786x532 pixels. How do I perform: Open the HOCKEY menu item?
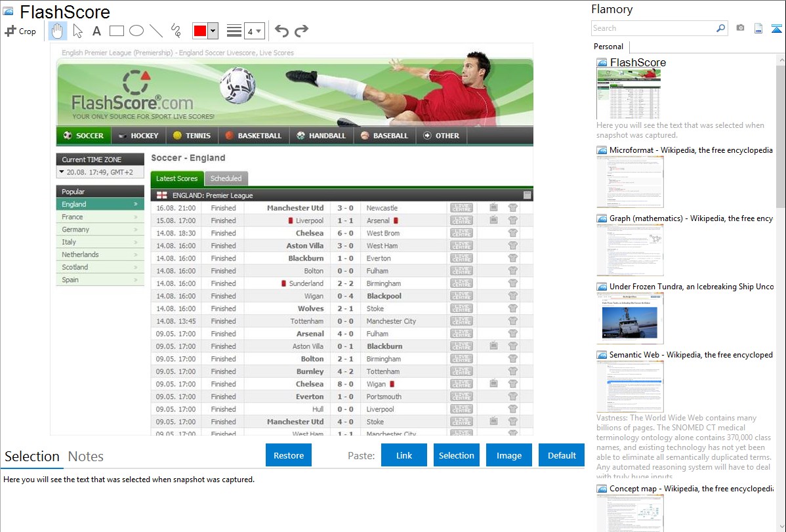point(138,135)
